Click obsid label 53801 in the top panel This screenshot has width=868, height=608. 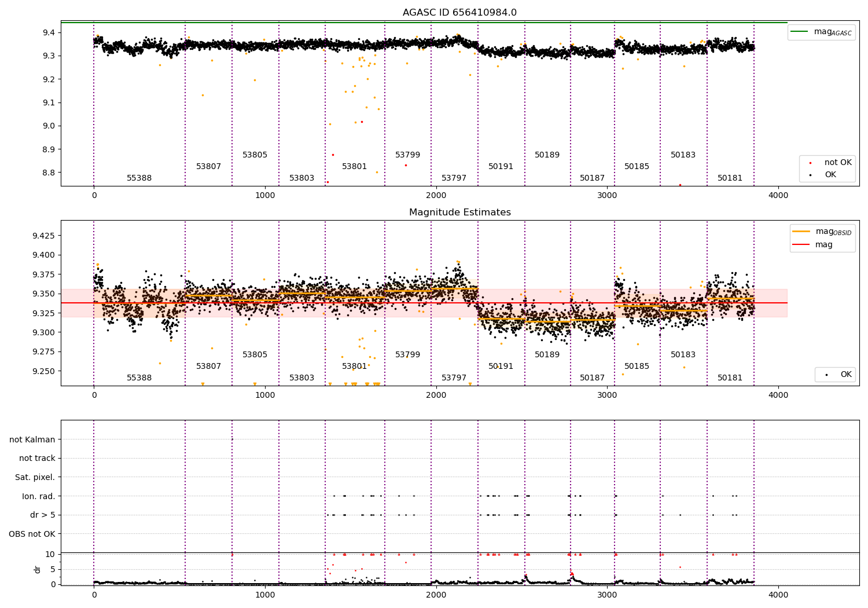tap(355, 167)
